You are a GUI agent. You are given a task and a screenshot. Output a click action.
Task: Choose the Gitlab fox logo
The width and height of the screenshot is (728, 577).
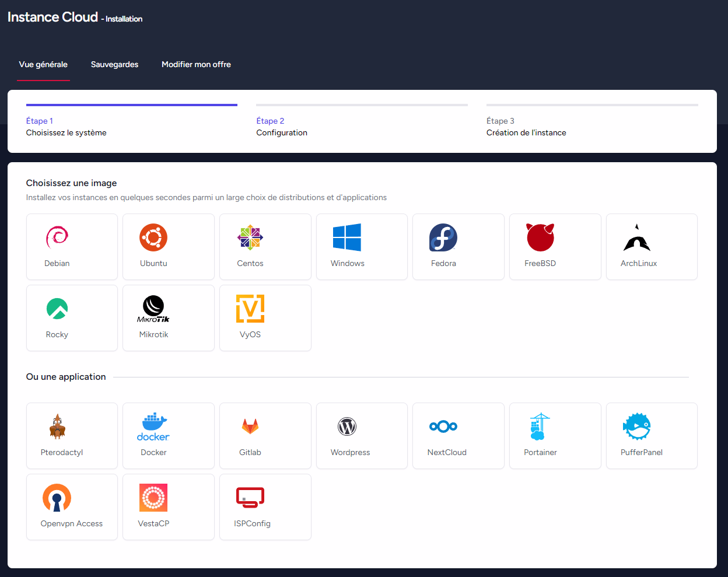250,426
